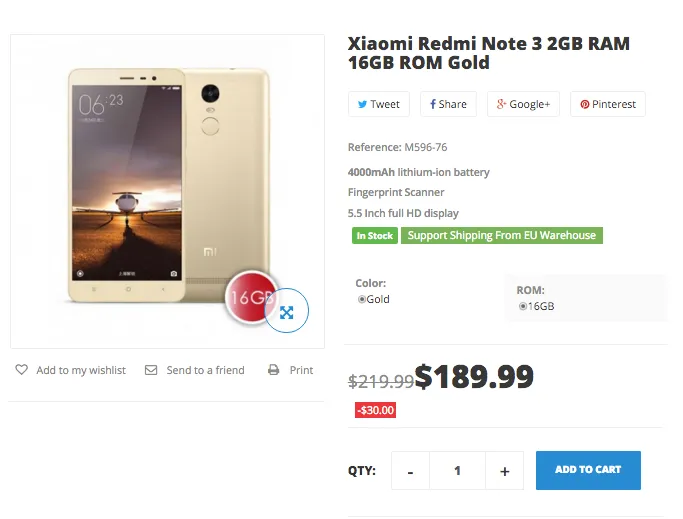Click the Print link text
This screenshot has width=683, height=519.
(301, 370)
